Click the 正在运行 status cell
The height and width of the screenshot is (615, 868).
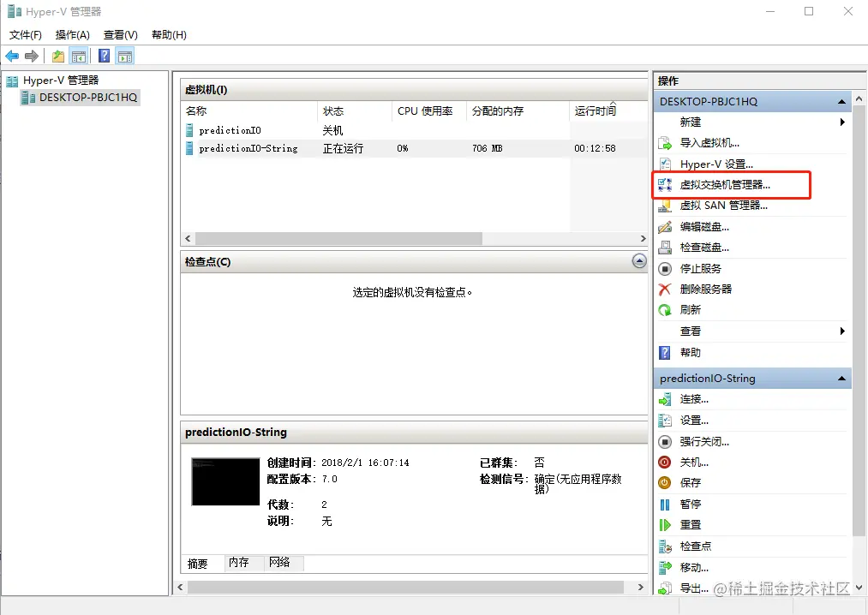pos(344,148)
